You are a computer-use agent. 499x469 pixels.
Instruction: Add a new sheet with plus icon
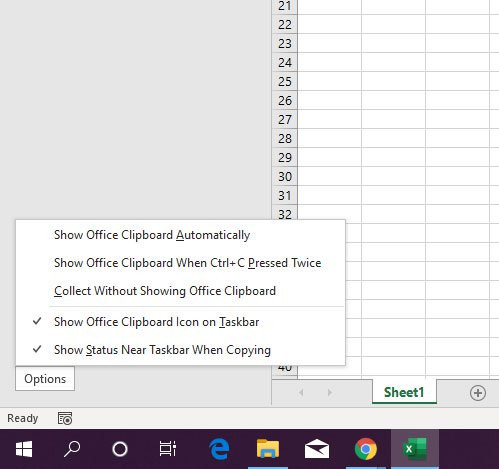tap(478, 393)
